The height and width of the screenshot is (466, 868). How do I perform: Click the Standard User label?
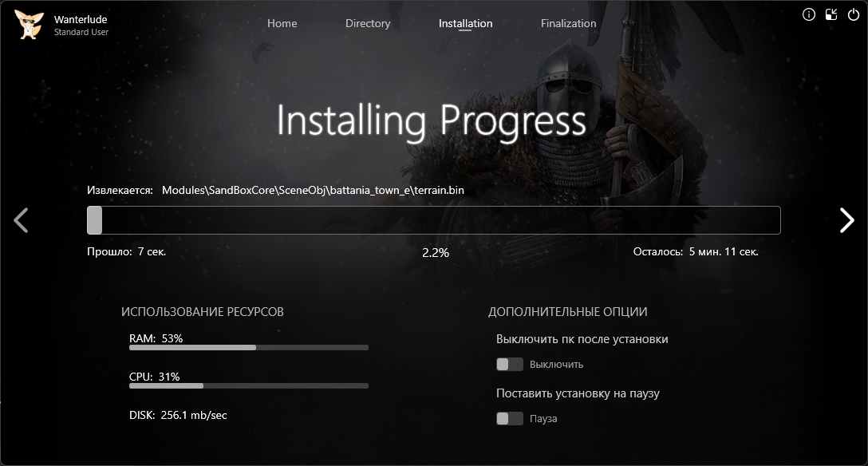tap(81, 33)
